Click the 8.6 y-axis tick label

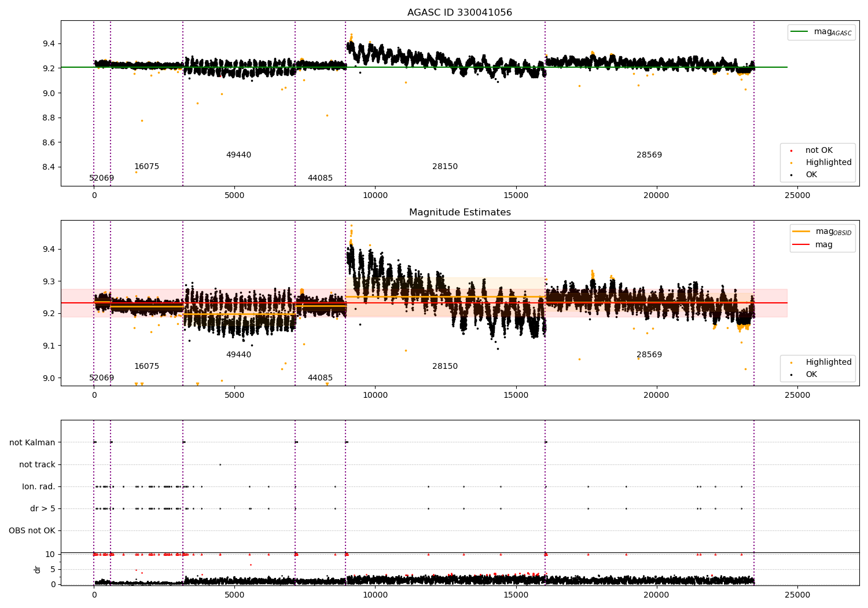pos(49,142)
